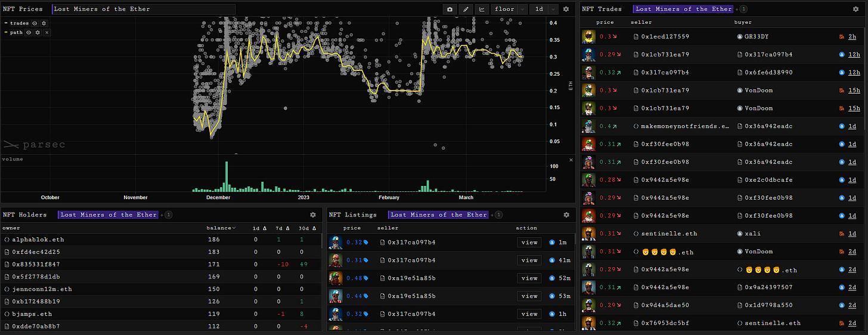Open NFT Prices panel settings gear

coord(566,9)
